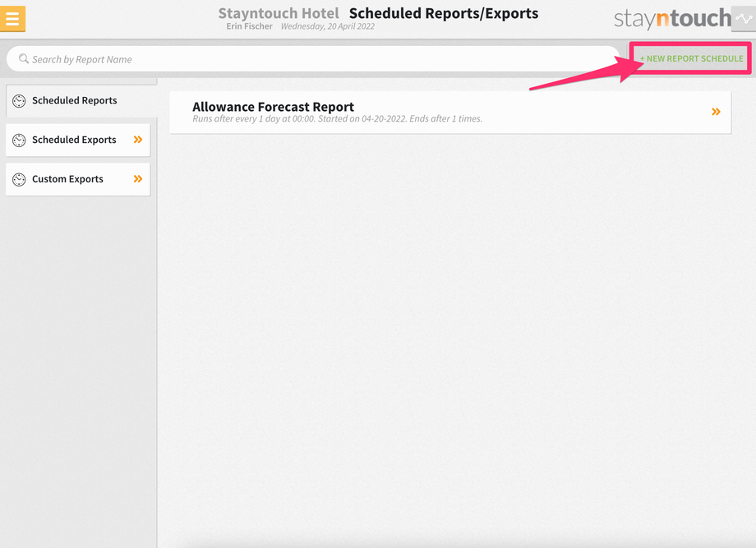This screenshot has width=756, height=548.
Task: Click the search magnifier icon
Action: coord(23,59)
